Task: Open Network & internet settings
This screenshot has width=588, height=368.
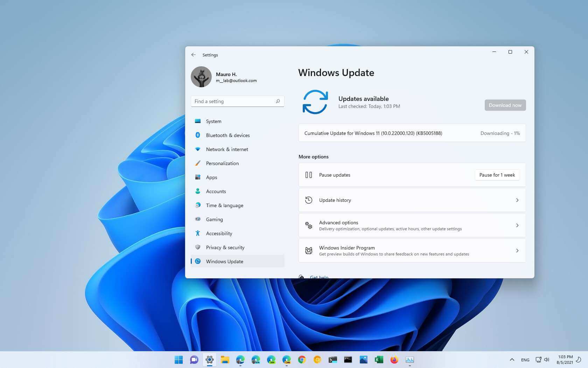Action: click(x=227, y=149)
